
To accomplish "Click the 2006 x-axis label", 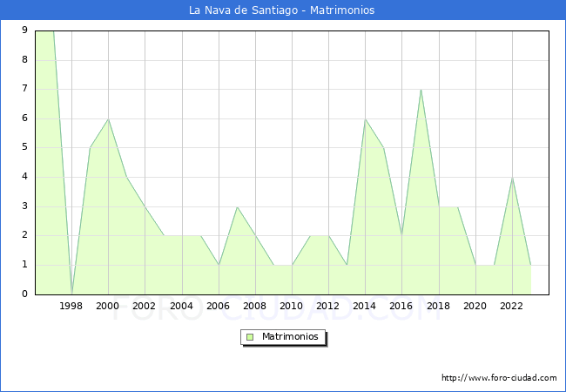I will tap(218, 306).
